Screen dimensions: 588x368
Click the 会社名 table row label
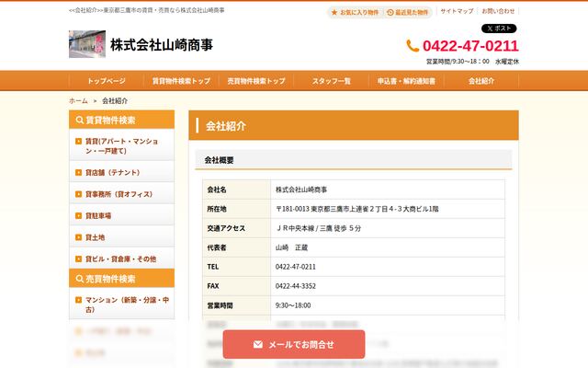217,190
